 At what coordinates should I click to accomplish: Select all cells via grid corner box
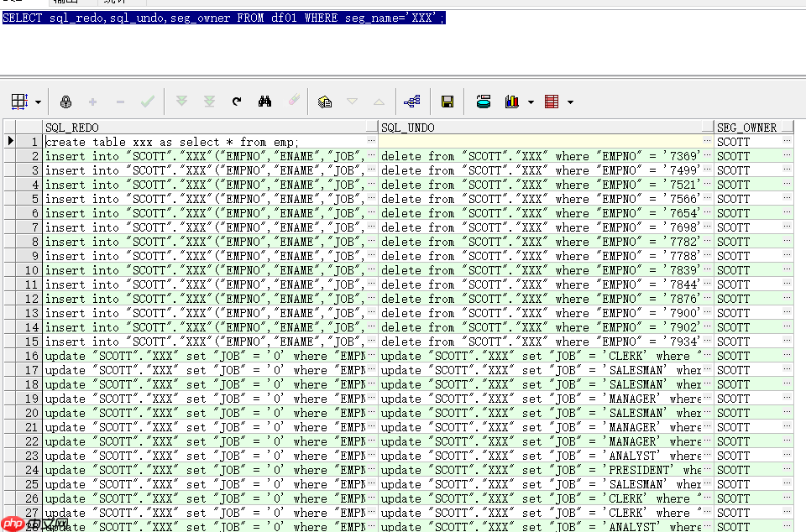click(10, 127)
